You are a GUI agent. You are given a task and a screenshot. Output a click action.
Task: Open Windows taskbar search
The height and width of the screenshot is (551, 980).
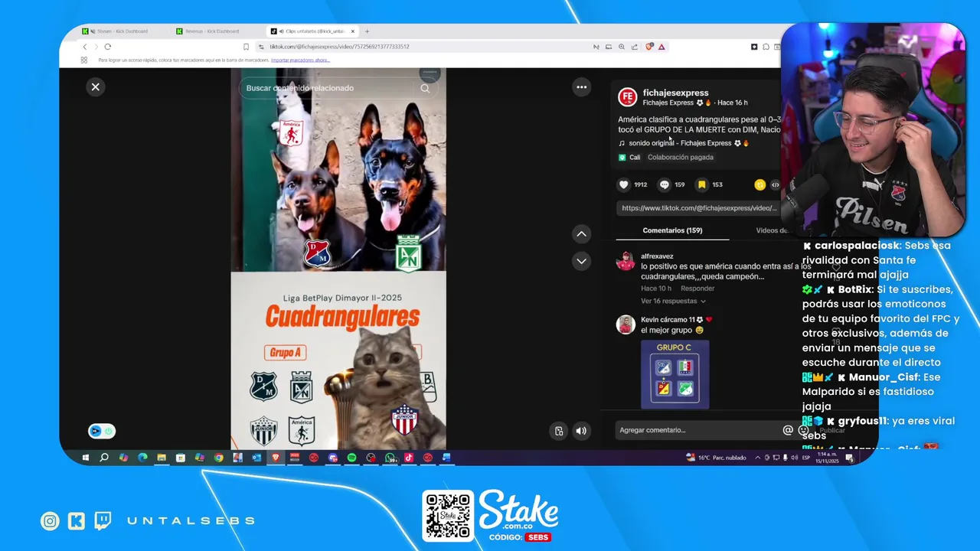(x=104, y=458)
